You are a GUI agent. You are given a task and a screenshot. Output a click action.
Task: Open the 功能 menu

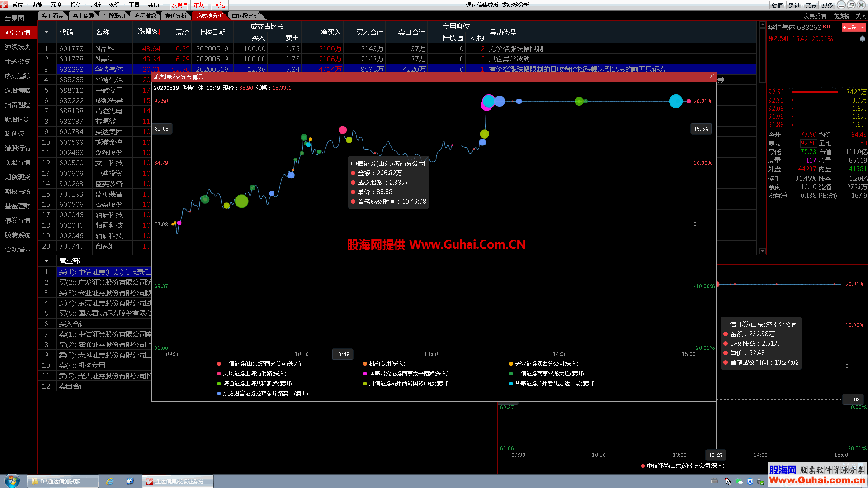[x=37, y=5]
